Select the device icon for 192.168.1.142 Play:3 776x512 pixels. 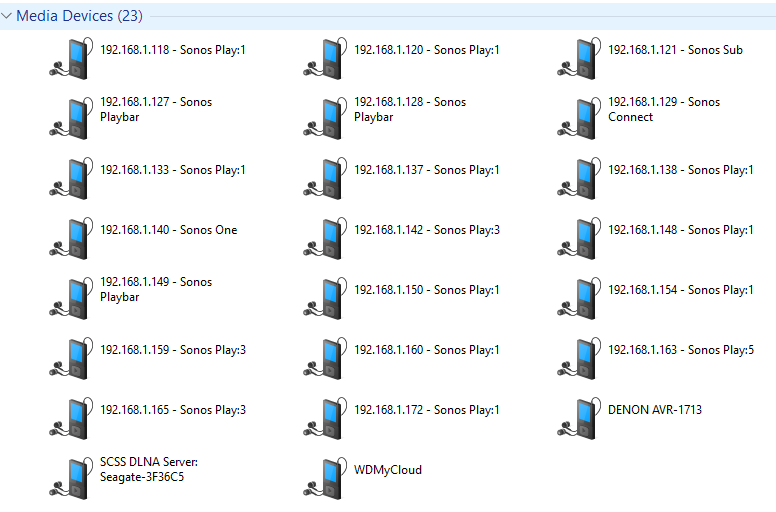click(x=325, y=238)
